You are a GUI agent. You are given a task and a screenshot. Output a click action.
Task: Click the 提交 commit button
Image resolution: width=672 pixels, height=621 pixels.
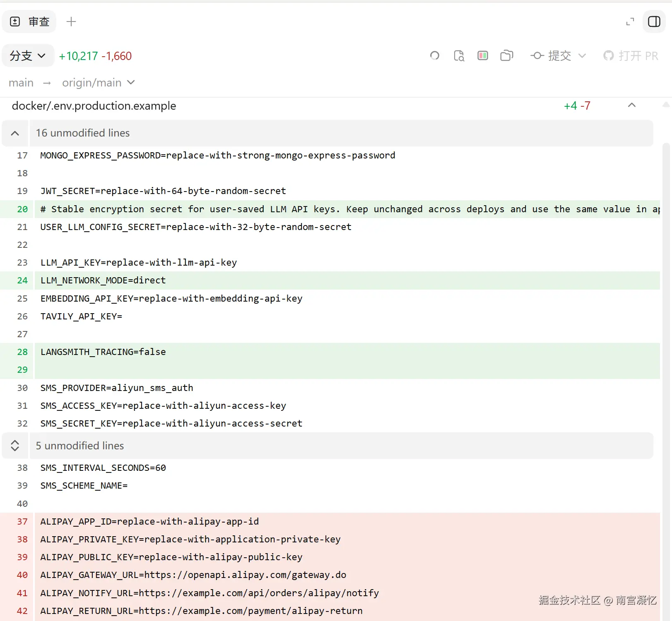(x=551, y=55)
